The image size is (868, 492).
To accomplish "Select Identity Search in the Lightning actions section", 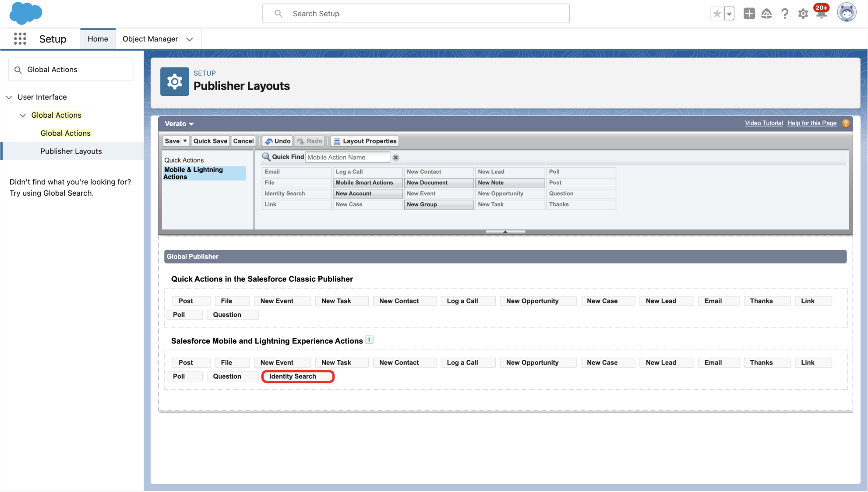I will [298, 376].
